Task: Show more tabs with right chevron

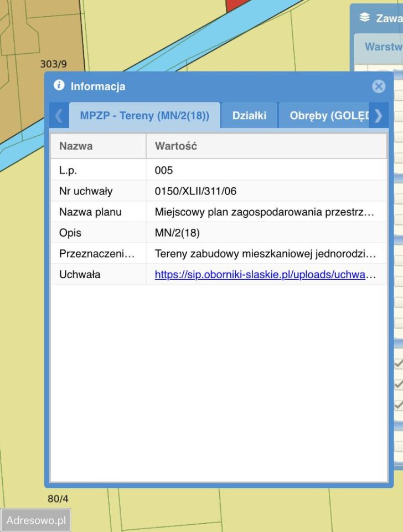Action: coord(378,116)
